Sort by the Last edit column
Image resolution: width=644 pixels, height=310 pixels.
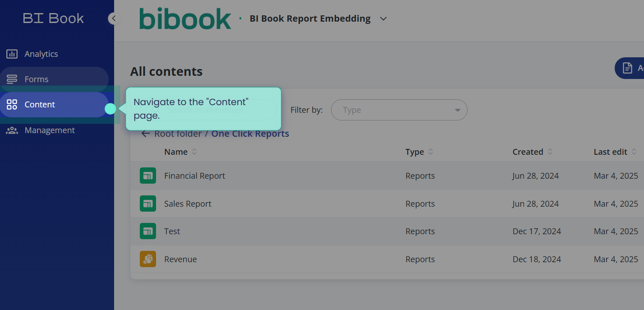[615, 152]
